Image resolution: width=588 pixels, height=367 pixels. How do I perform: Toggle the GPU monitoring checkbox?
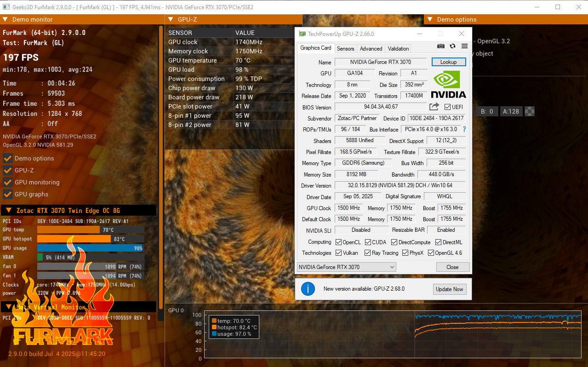coord(7,182)
